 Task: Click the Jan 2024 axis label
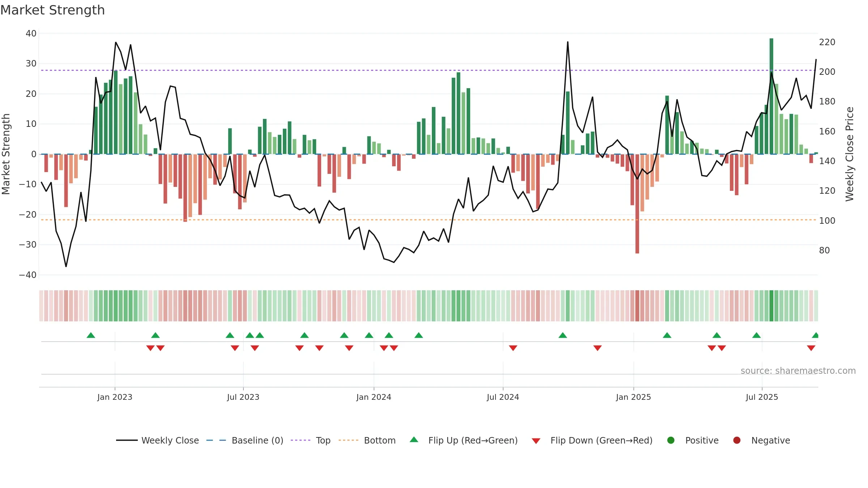pyautogui.click(x=374, y=397)
